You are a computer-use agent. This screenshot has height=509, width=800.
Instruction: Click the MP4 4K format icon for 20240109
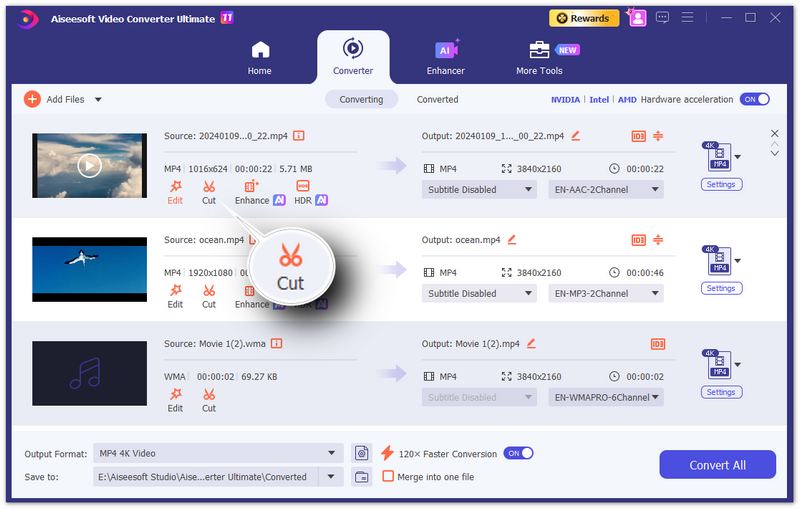pyautogui.click(x=717, y=157)
